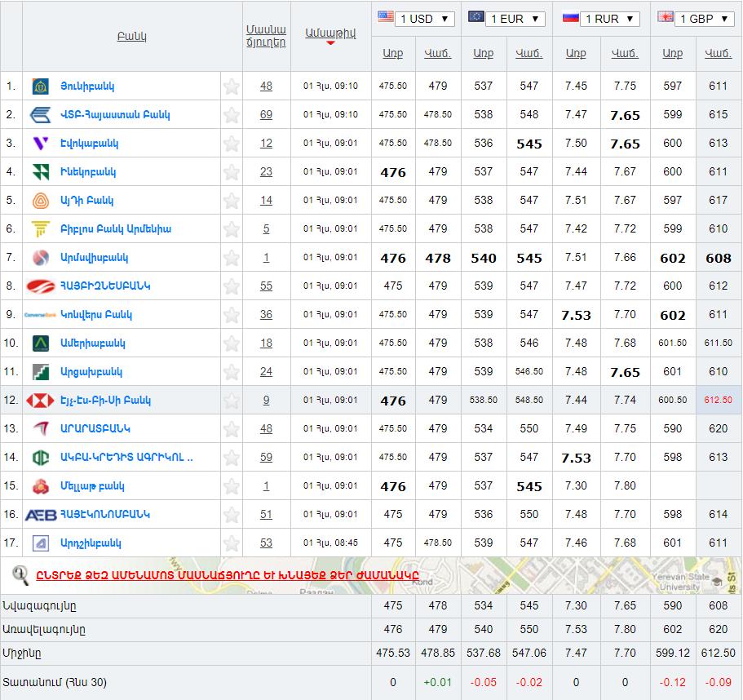743x700 pixels.
Task: Click the magnifier icon beside the map banner
Action: point(20,575)
